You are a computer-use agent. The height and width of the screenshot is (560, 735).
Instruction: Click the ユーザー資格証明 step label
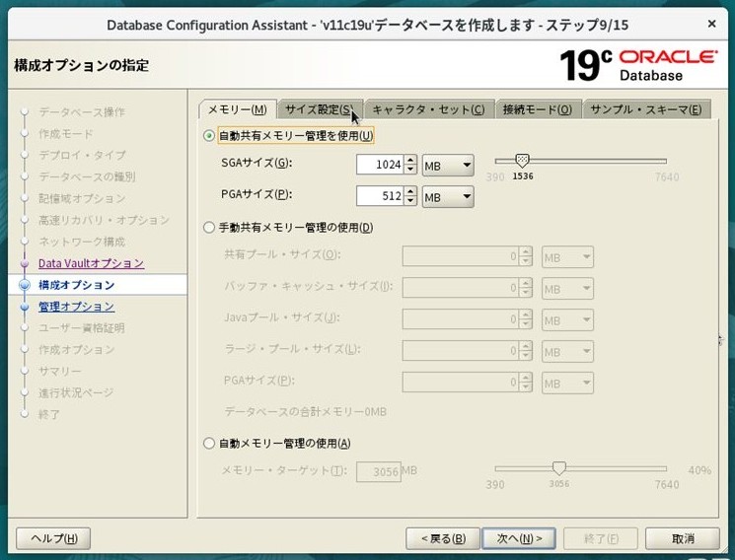coord(82,328)
